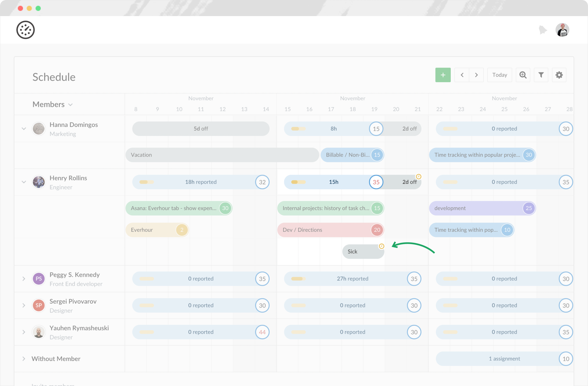Select the Vacation time-off bar
The height and width of the screenshot is (386, 588).
click(222, 155)
